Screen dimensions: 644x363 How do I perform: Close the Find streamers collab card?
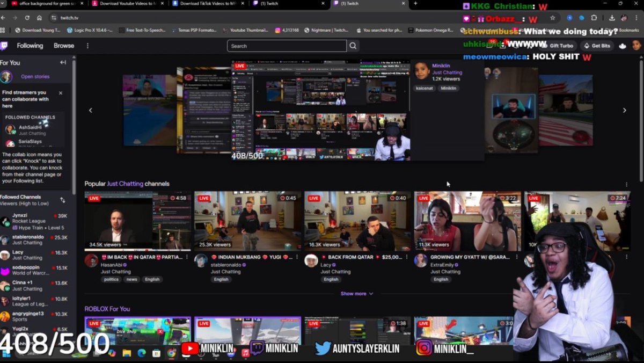point(61,93)
